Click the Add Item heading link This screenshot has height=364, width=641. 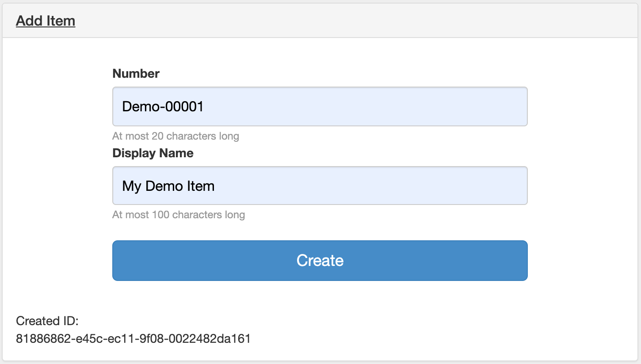pyautogui.click(x=46, y=21)
